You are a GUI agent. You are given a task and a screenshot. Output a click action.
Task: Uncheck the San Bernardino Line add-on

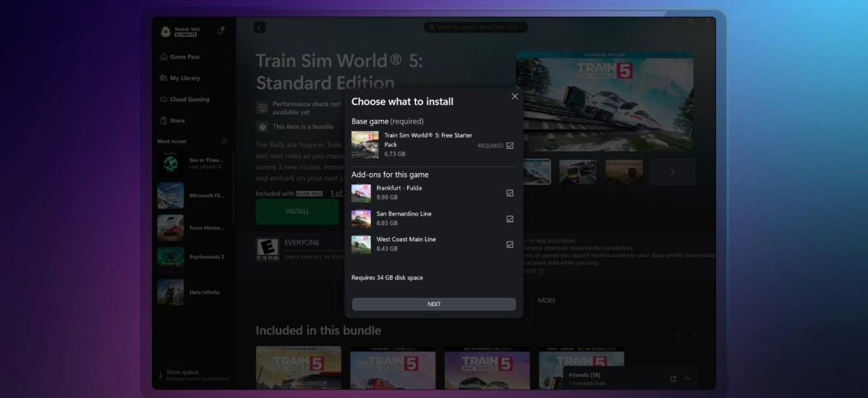click(510, 219)
